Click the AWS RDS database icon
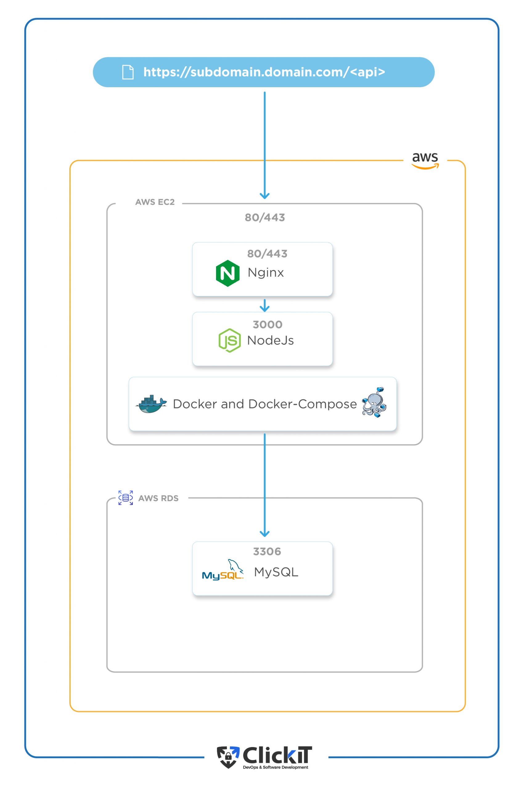 125,498
